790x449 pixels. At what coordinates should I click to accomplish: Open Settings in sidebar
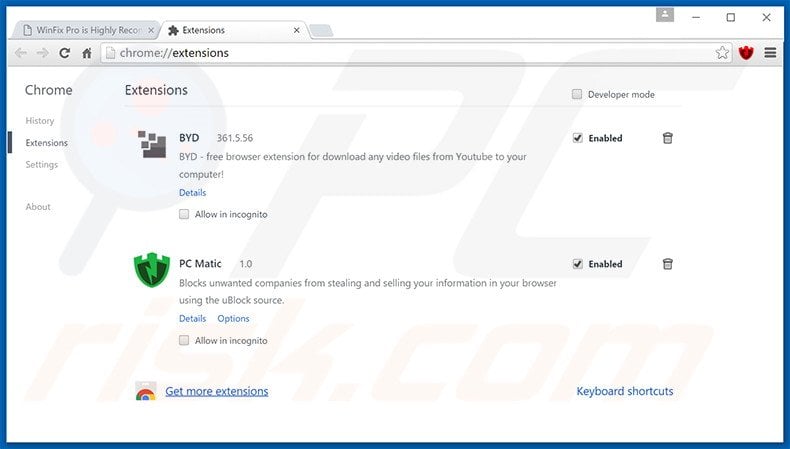pyautogui.click(x=42, y=164)
